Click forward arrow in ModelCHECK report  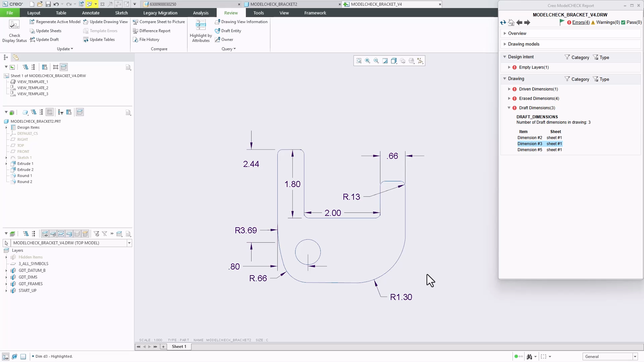pyautogui.click(x=527, y=22)
